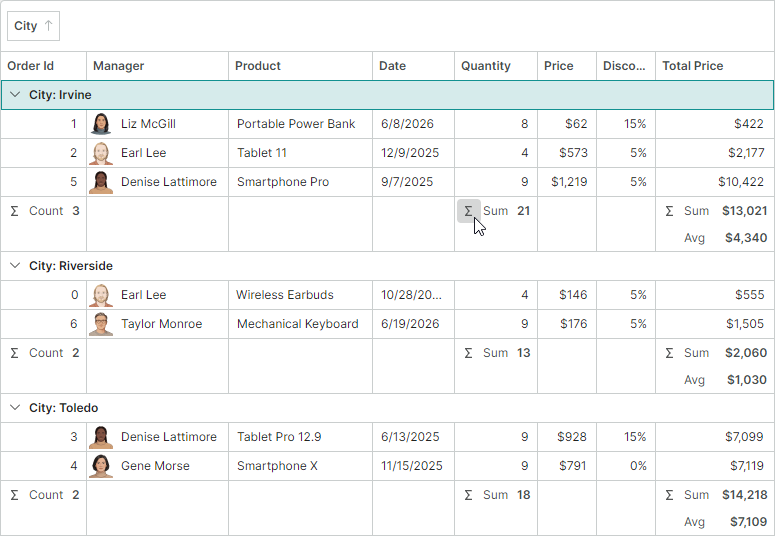
Task: Click the sigma icon beside Irvine Quantity Sum
Action: point(469,211)
